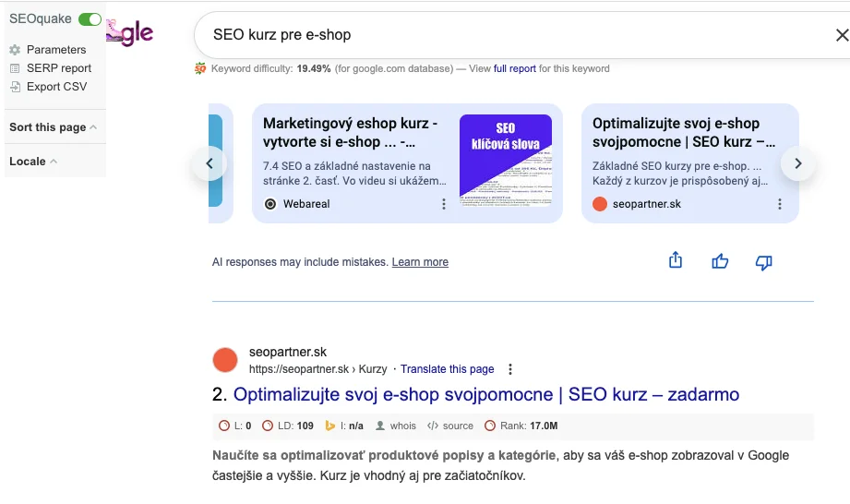Expand the Sort this page section
The image size is (850, 504).
[x=53, y=127]
